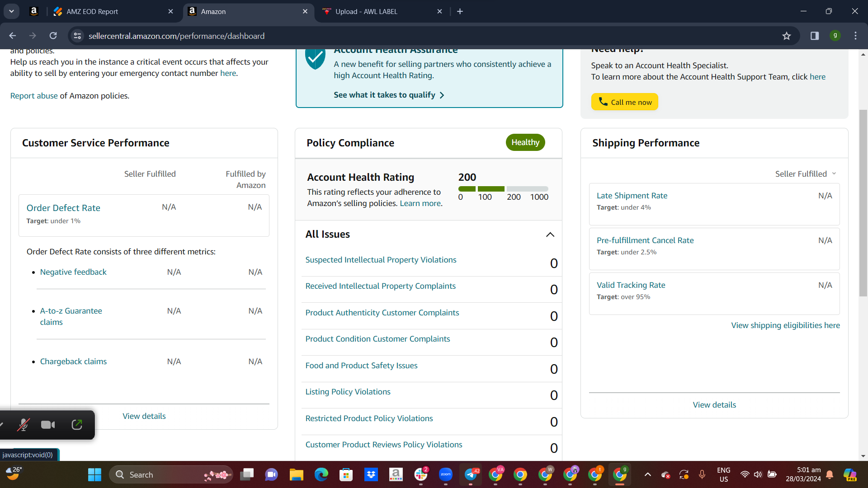Click the share screen icon in overlay
This screenshot has width=868, height=488.
click(77, 425)
